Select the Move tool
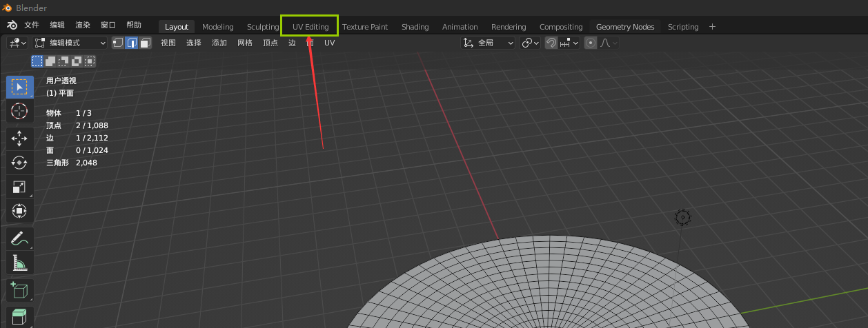Image resolution: width=868 pixels, height=328 pixels. coord(19,139)
